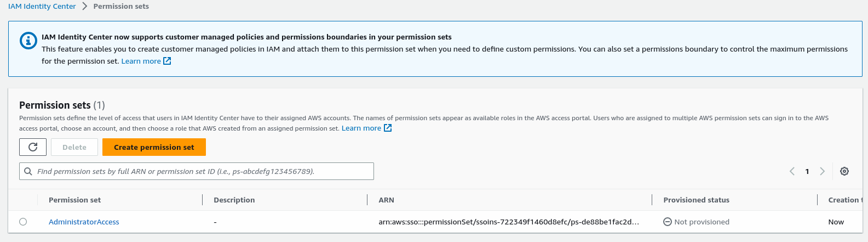This screenshot has height=242, width=868.
Task: Go to the next page chevron
Action: point(822,171)
